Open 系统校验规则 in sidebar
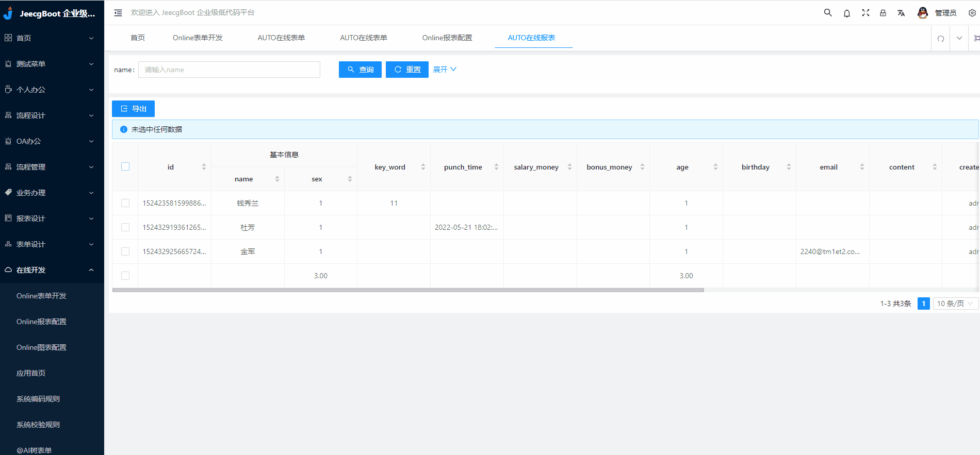This screenshot has height=455, width=980. (38, 425)
